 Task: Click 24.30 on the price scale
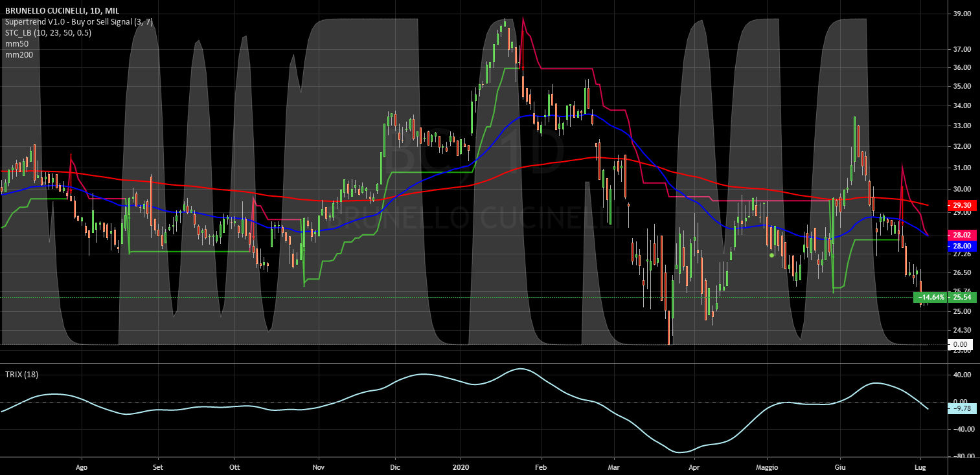[962, 331]
